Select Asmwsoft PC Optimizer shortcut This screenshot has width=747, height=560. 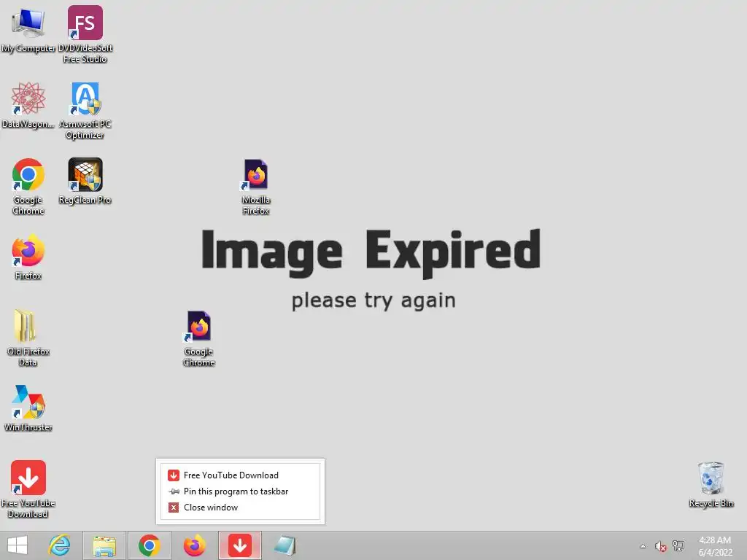(85, 111)
